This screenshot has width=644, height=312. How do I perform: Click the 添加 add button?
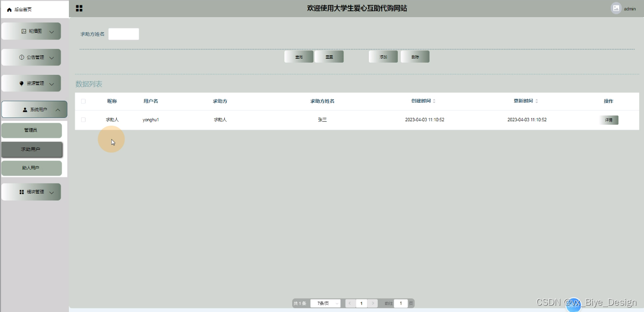384,57
